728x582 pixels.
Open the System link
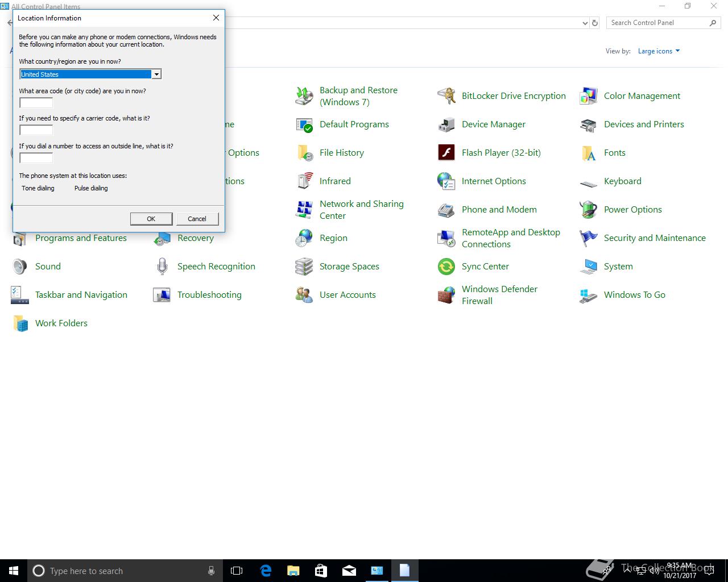tap(618, 267)
